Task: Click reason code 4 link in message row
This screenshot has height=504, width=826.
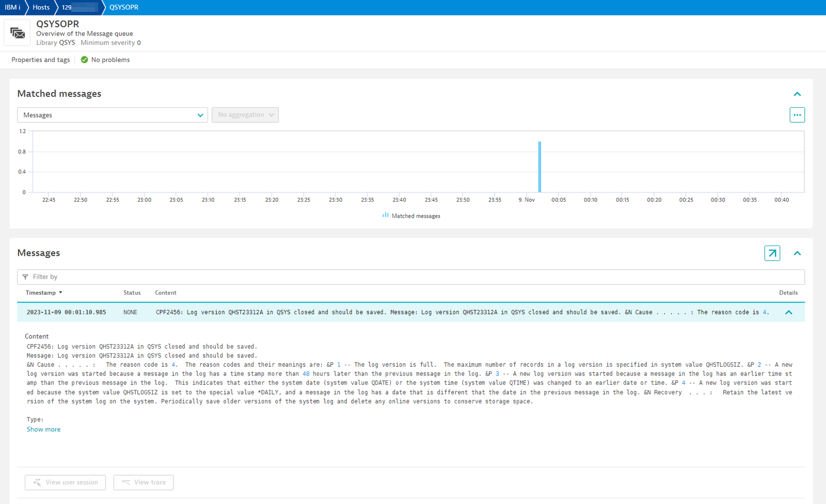Action: 765,313
